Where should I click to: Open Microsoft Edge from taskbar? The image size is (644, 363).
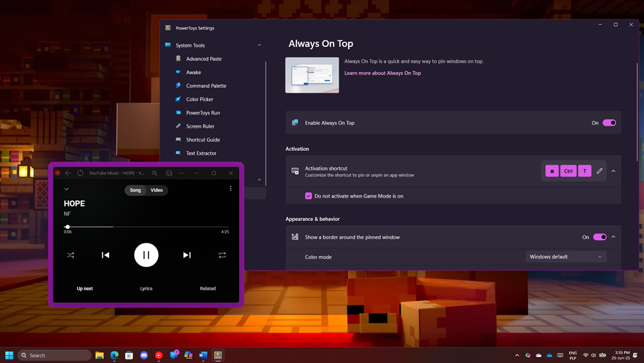click(114, 355)
